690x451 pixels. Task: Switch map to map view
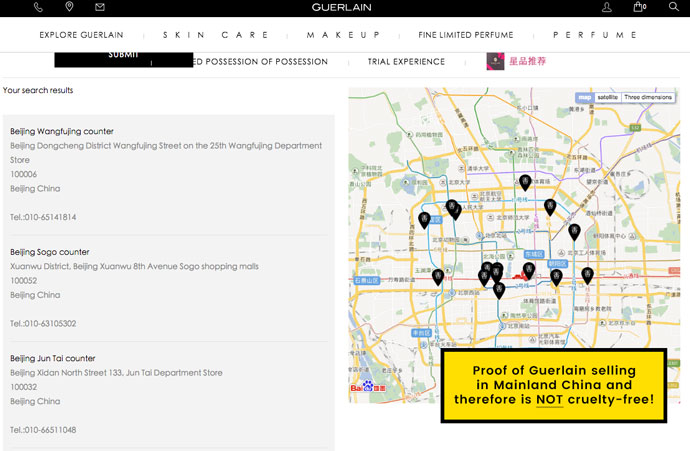tap(584, 97)
